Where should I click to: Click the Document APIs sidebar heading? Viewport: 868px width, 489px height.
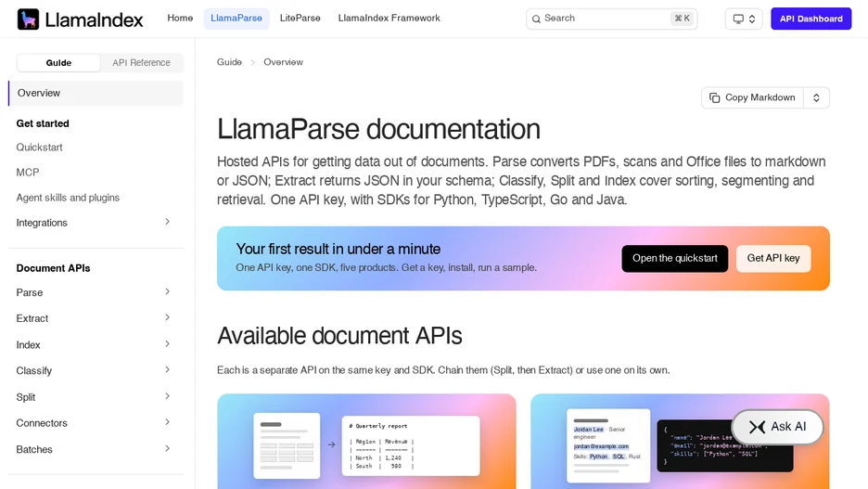tap(53, 268)
